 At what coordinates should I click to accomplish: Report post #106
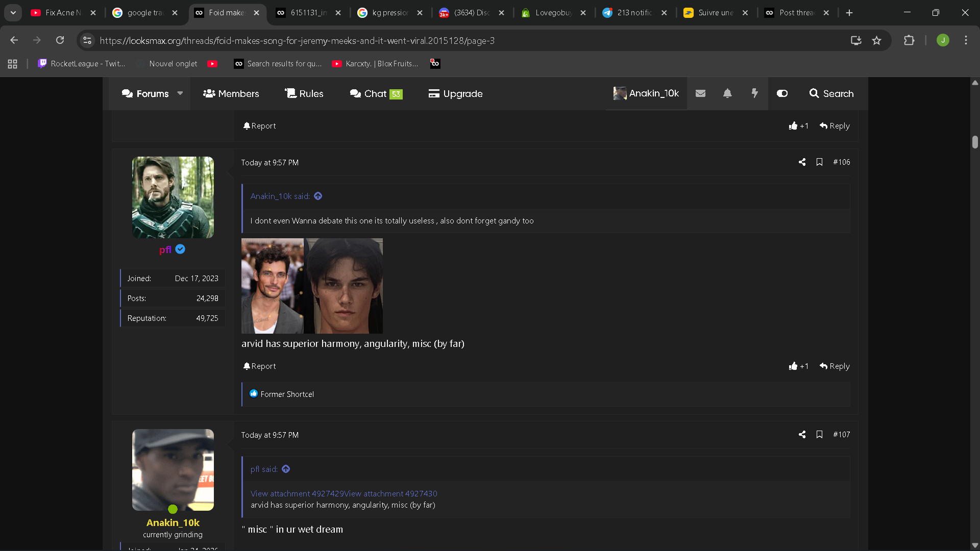pyautogui.click(x=259, y=366)
